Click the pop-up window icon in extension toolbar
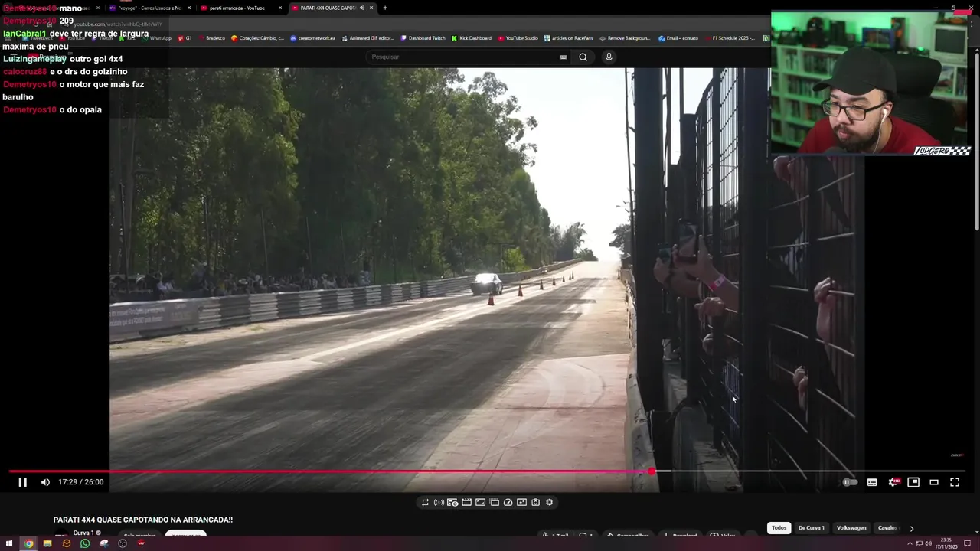This screenshot has height=551, width=980. tap(494, 503)
